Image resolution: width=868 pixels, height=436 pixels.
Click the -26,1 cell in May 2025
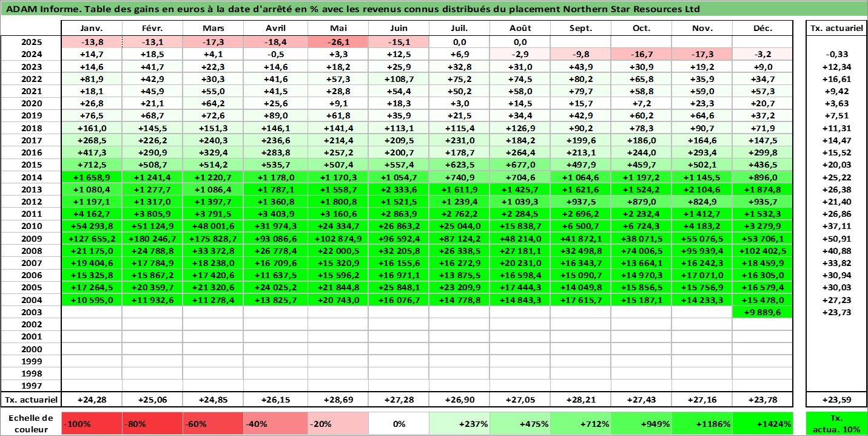(338, 43)
